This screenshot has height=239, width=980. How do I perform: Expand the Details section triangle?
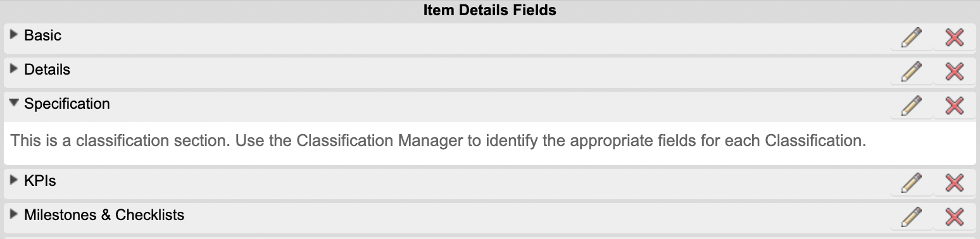tap(15, 70)
